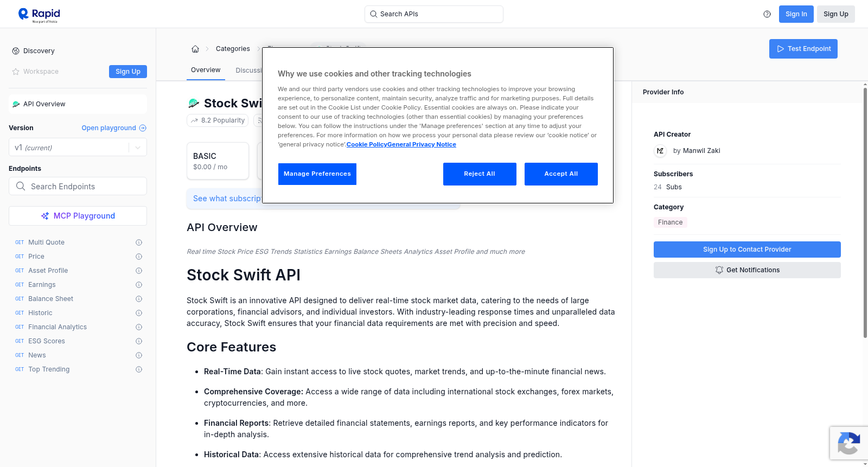
Task: Open info icon for Balance Sheet endpoint
Action: coord(139,299)
